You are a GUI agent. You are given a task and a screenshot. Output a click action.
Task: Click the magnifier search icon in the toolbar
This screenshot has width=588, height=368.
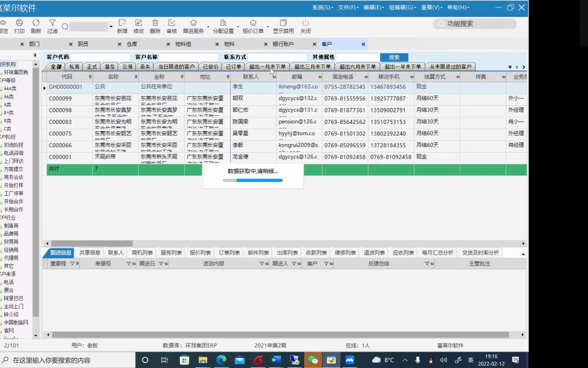(65, 27)
